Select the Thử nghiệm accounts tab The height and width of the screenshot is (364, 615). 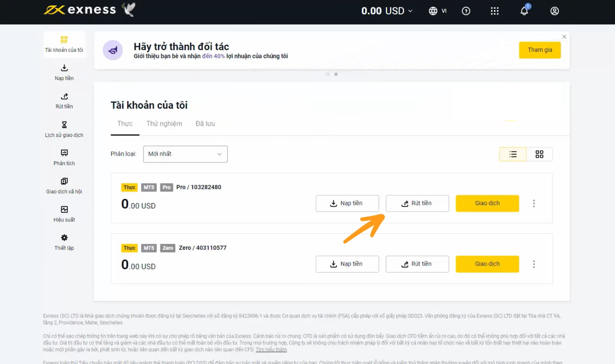pyautogui.click(x=164, y=124)
